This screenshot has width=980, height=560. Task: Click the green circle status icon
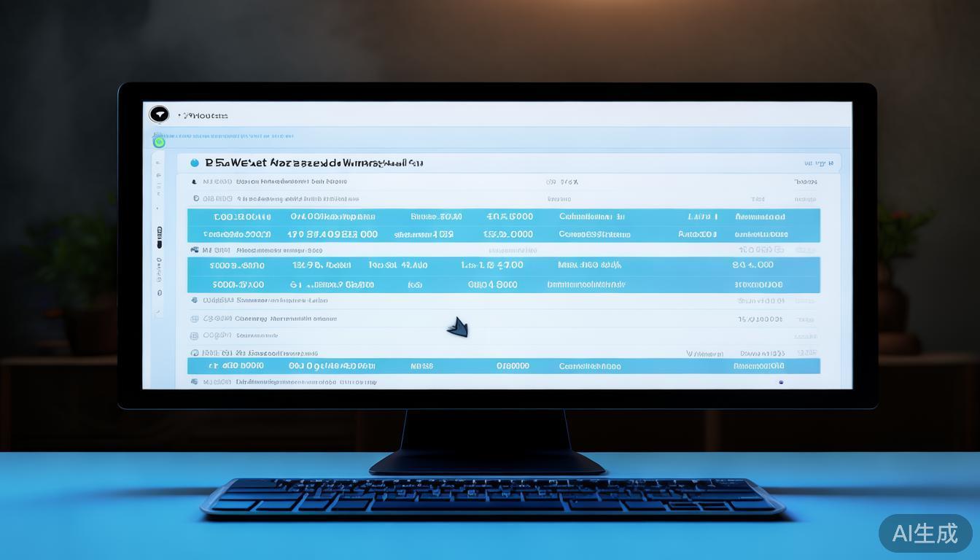pyautogui.click(x=159, y=141)
